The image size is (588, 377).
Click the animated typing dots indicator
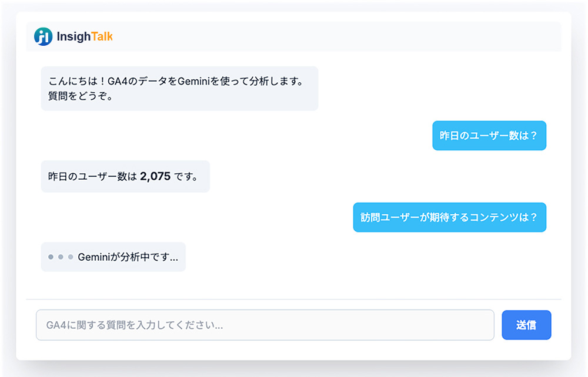point(61,257)
